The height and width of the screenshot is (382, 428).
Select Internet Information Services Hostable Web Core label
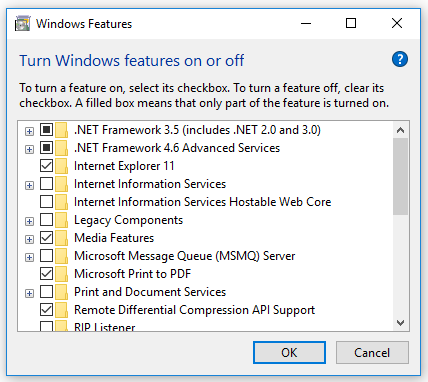click(x=203, y=202)
